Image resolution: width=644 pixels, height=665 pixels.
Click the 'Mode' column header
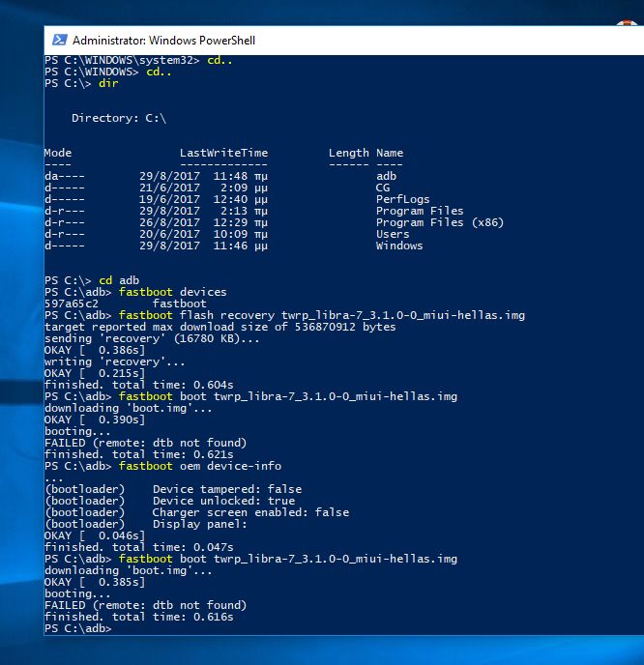coord(58,153)
